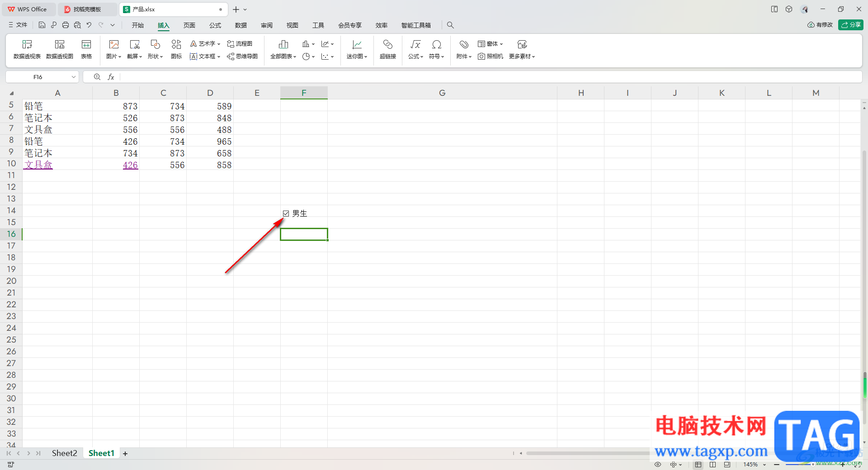Open All Charts (全部图表)
The image size is (868, 470).
point(283,49)
